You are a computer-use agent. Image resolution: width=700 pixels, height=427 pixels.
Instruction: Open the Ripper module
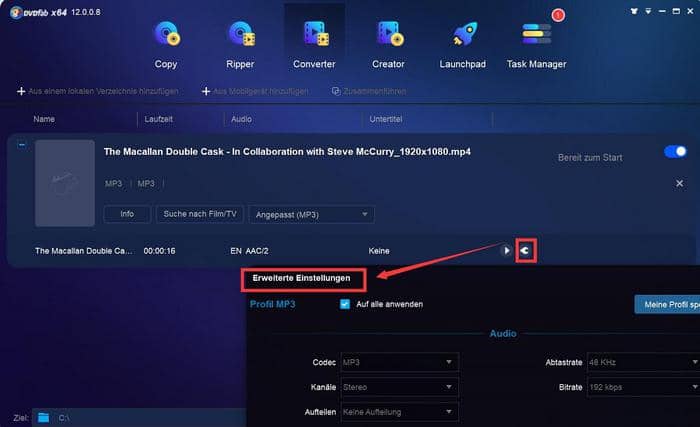(240, 44)
